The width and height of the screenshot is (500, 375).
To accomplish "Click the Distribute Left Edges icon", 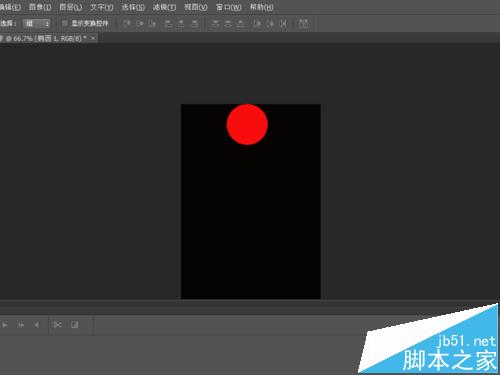I will (257, 23).
